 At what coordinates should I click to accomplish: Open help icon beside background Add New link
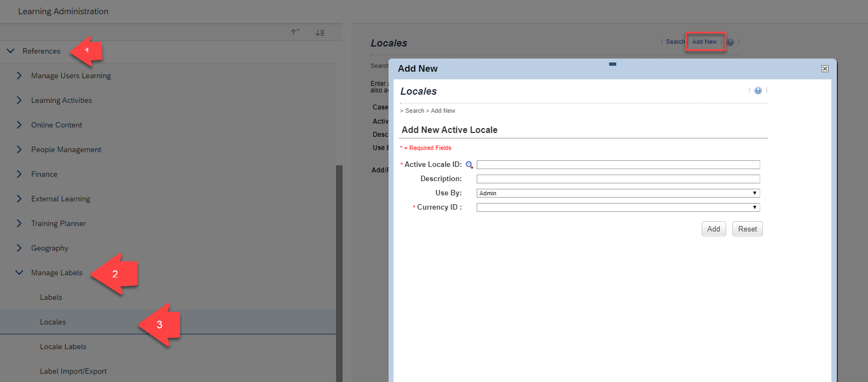(730, 42)
